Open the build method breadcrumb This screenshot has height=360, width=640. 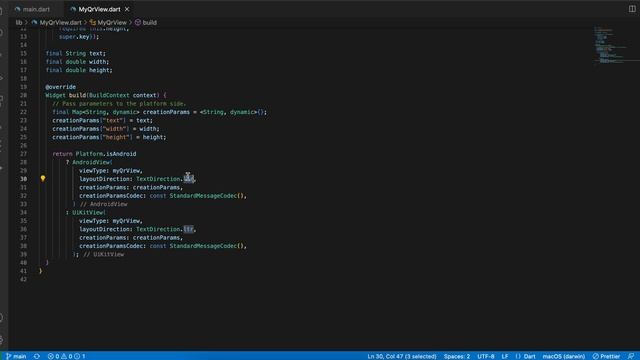click(149, 22)
